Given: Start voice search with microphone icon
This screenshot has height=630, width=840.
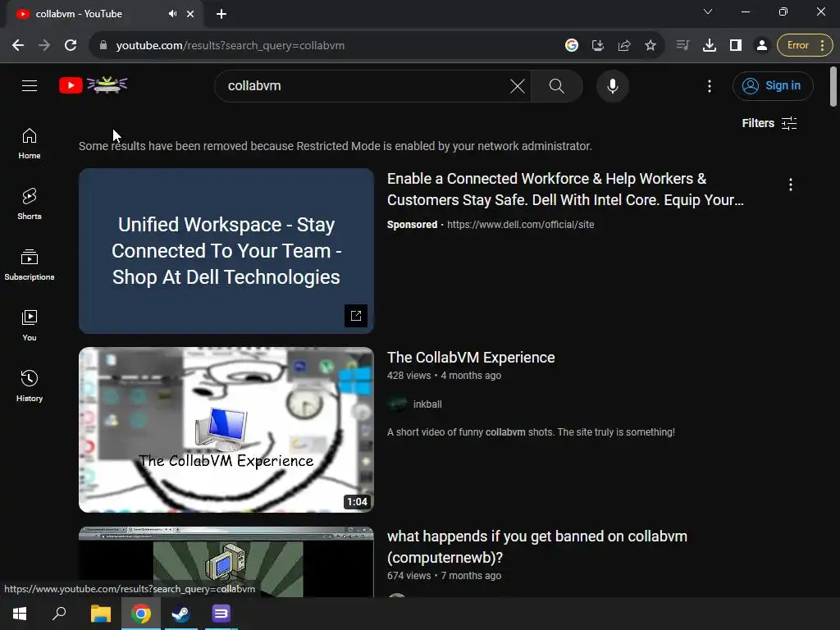Looking at the screenshot, I should [x=612, y=85].
